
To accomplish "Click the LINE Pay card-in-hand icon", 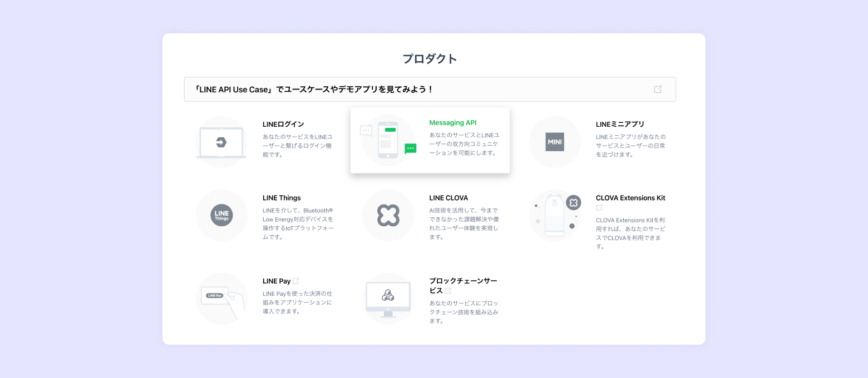I will 221,299.
